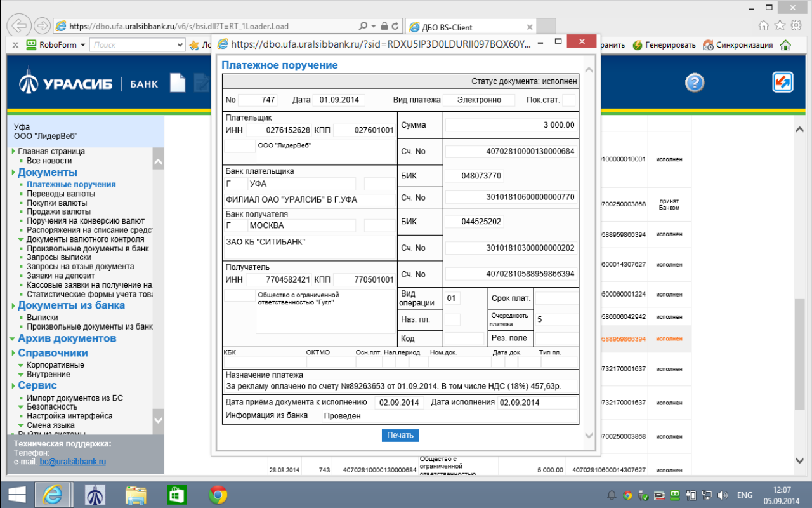Open Переводы валюты in the sidebar

(61, 194)
